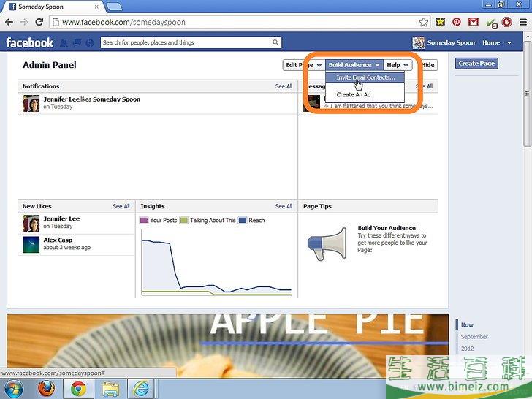Click the Facebook search input field
The height and width of the screenshot is (399, 532).
[x=186, y=42]
